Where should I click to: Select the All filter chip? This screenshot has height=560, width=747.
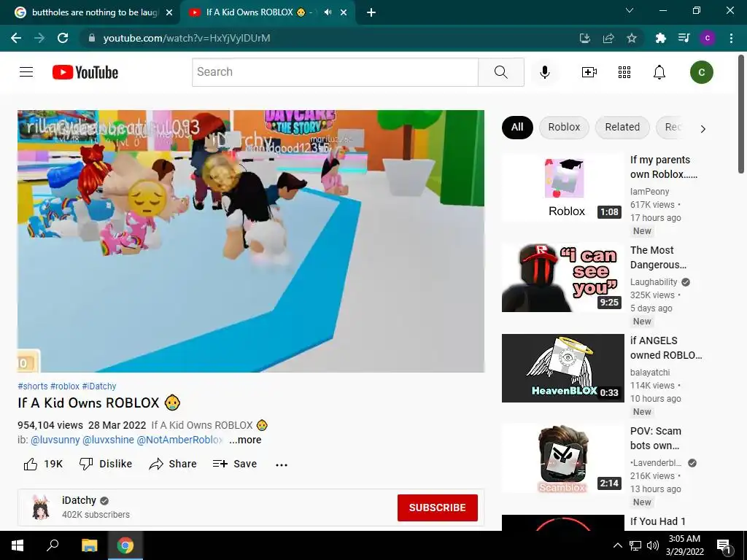[517, 127]
